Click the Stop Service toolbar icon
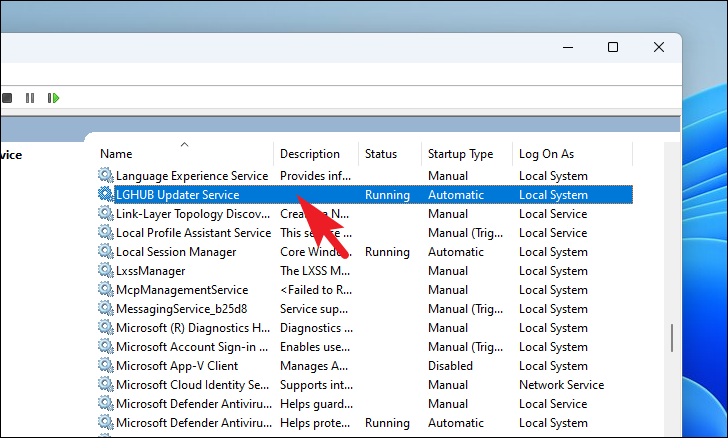 [7, 98]
